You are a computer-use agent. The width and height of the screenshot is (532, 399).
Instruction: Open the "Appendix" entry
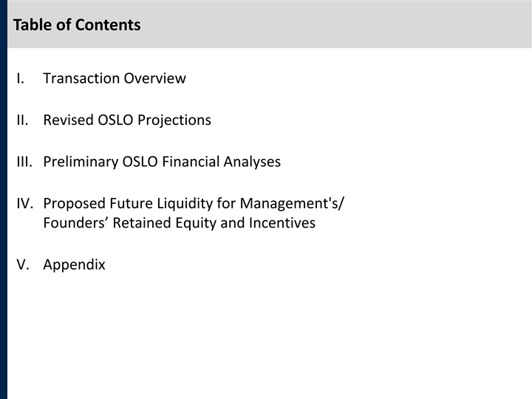point(74,265)
